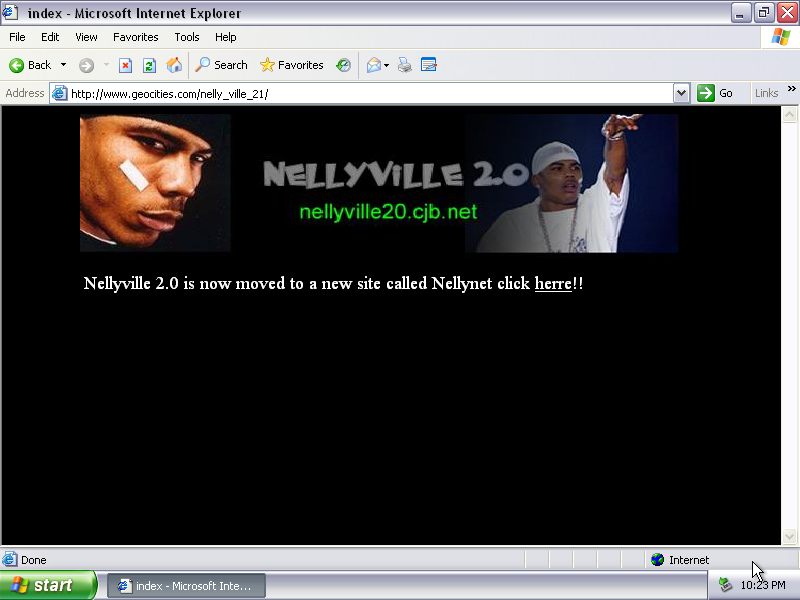800x600 pixels.
Task: Click the green Go arrow button
Action: pos(706,93)
